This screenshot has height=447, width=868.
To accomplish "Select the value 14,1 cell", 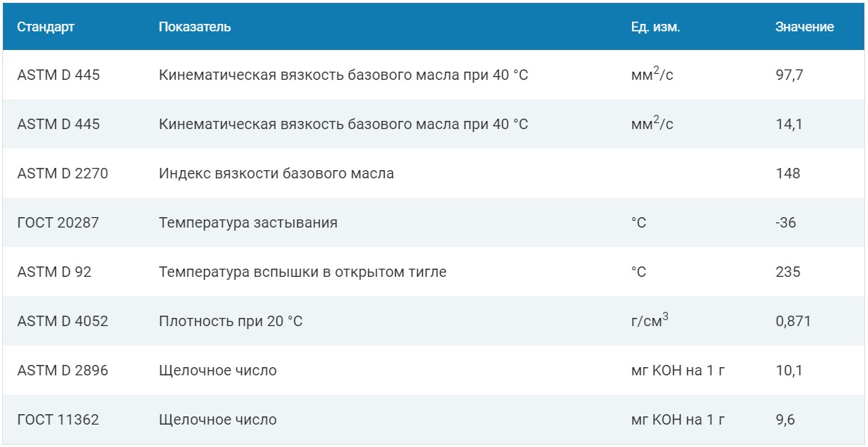I will tap(790, 125).
